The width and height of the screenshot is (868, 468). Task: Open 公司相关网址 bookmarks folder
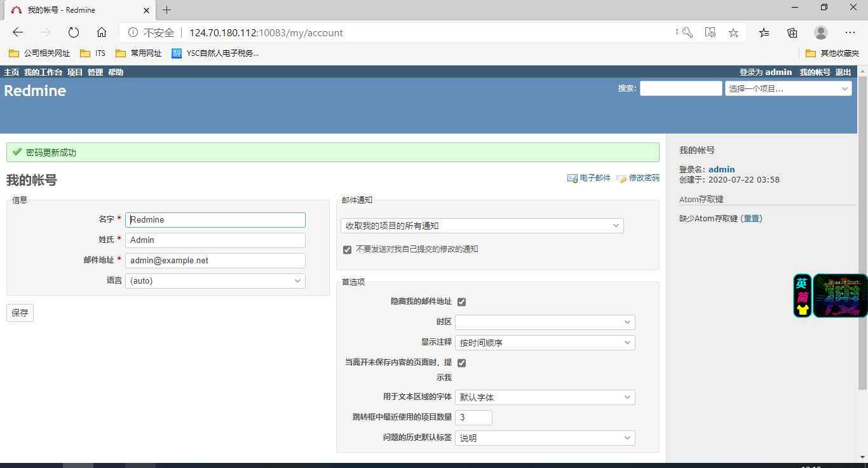click(x=39, y=53)
